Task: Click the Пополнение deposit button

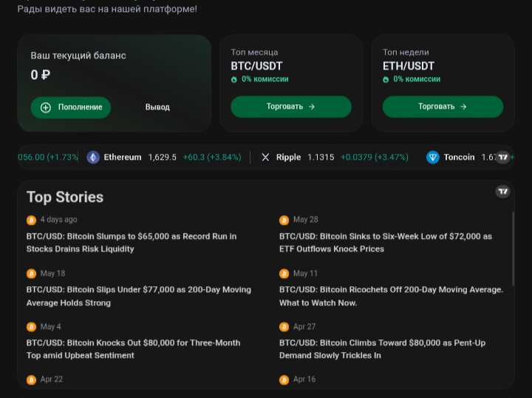Action: tap(71, 107)
